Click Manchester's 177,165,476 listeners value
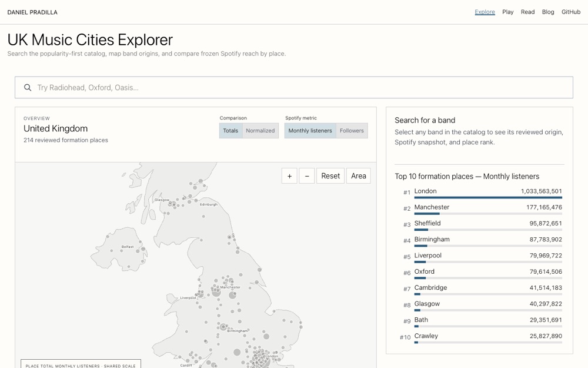 point(544,207)
